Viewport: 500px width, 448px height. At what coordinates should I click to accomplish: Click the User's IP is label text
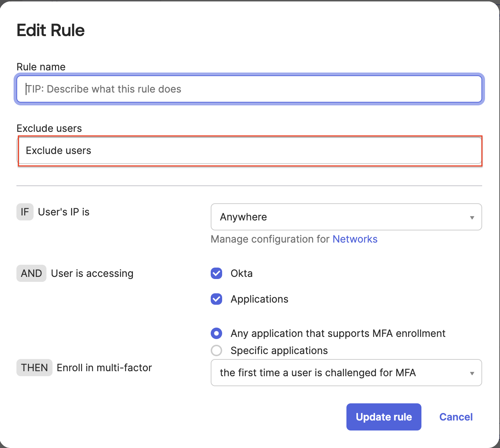pos(64,212)
